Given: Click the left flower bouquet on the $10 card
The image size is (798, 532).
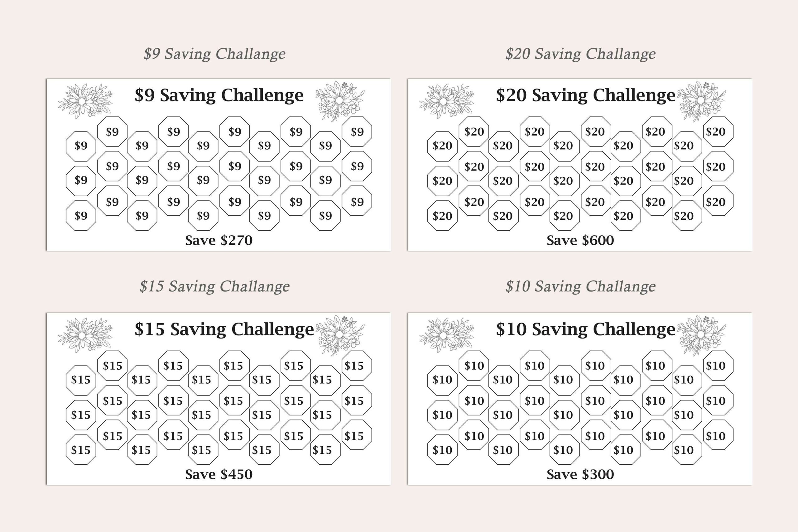Looking at the screenshot, I should 446,335.
